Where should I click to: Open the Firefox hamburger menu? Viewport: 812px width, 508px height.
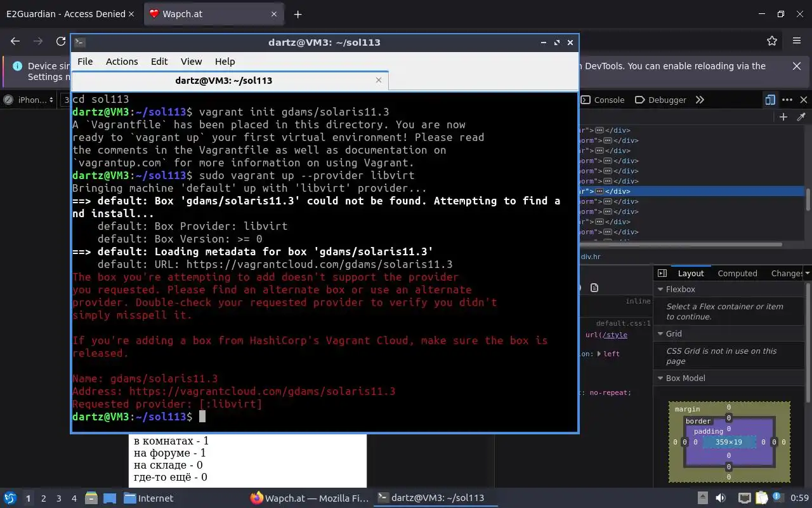797,41
